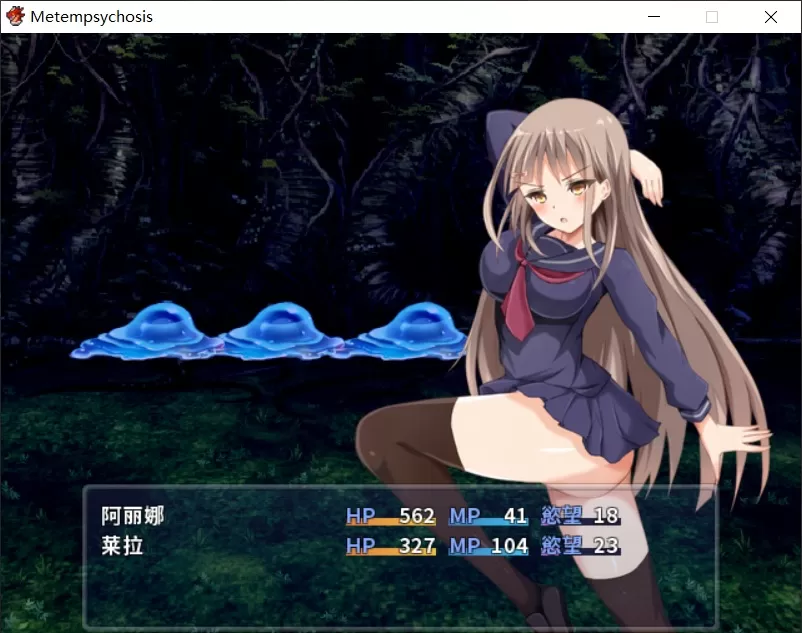The width and height of the screenshot is (802, 633).
Task: Select 莱拉 in the party status window
Action: point(122,546)
